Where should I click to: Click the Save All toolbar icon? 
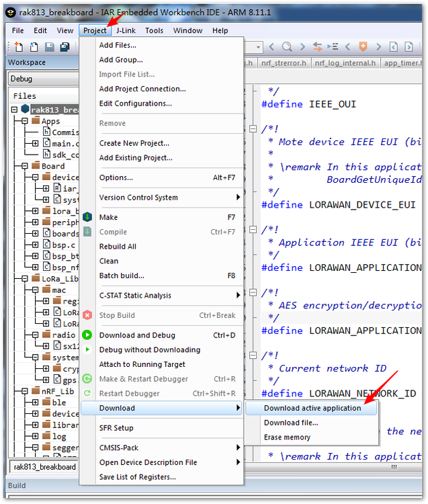[x=65, y=47]
